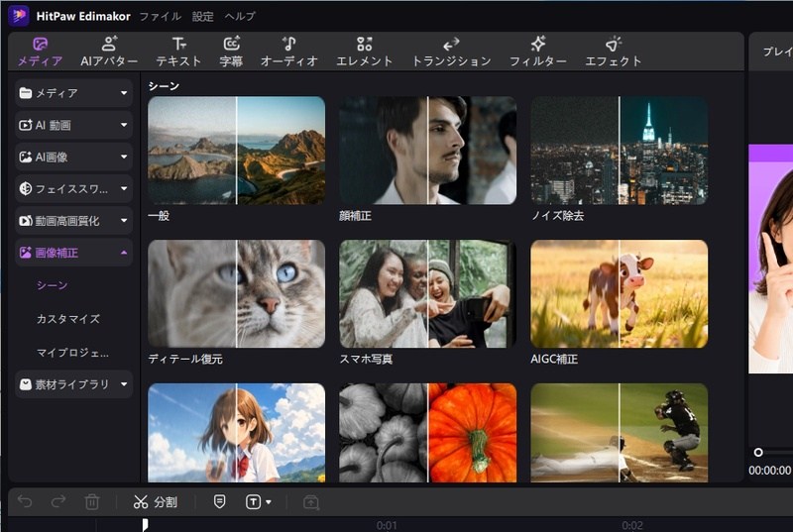The height and width of the screenshot is (532, 793).
Task: Choose the AIGC補正 cartoon cow thumbnail
Action: coord(619,293)
